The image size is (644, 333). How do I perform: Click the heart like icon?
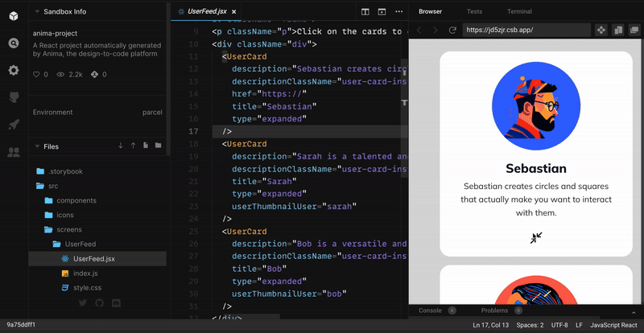pyautogui.click(x=36, y=75)
